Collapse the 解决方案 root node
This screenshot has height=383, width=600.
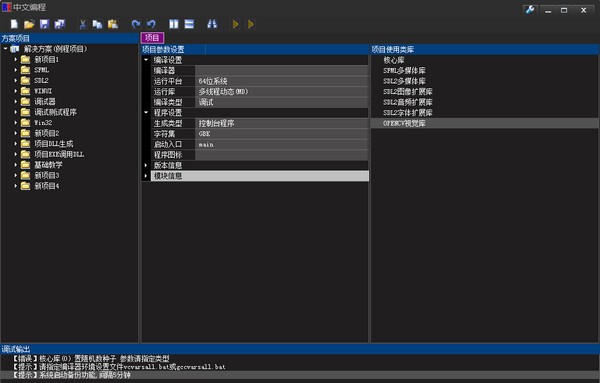pos(5,49)
